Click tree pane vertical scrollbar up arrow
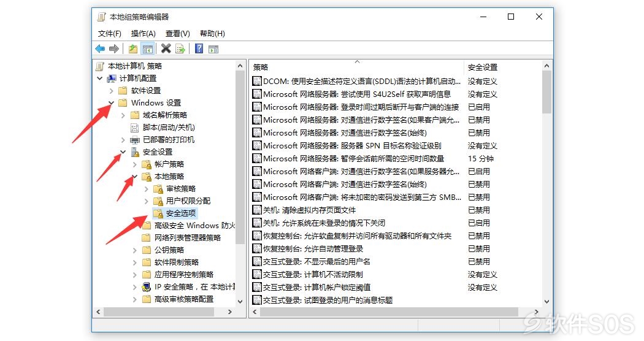The height and width of the screenshot is (341, 644). point(240,66)
